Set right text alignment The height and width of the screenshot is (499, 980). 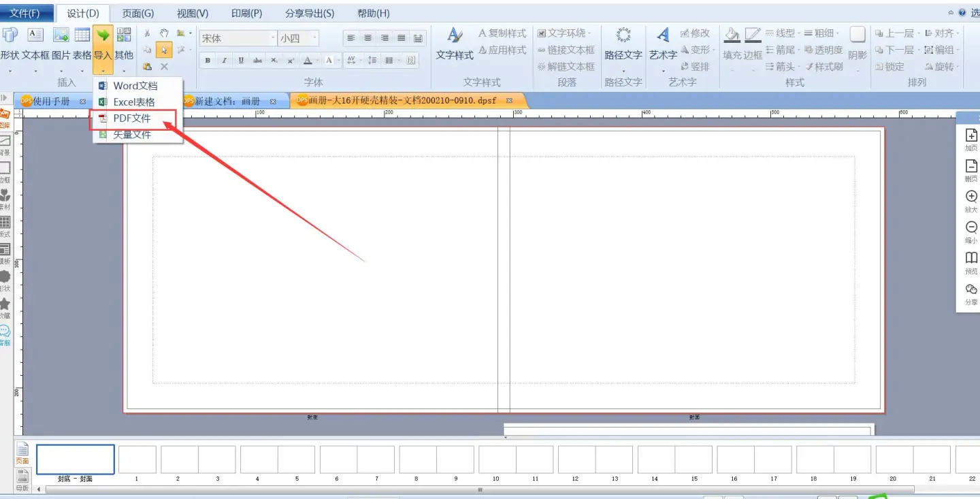[385, 38]
